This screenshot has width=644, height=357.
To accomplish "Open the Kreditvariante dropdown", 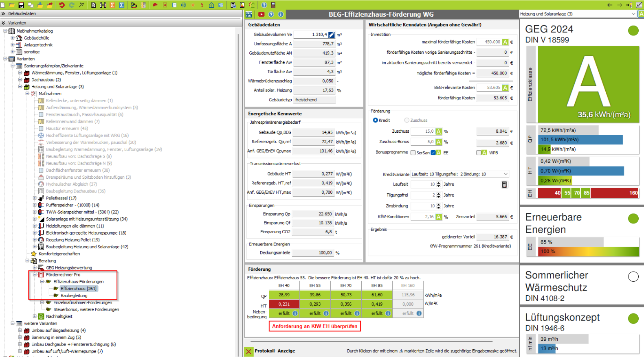I will click(x=506, y=174).
